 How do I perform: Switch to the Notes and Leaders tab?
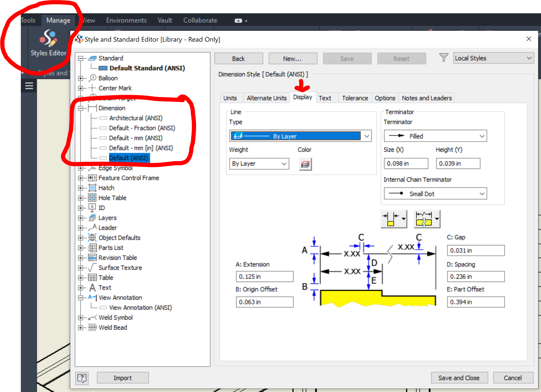coord(427,98)
